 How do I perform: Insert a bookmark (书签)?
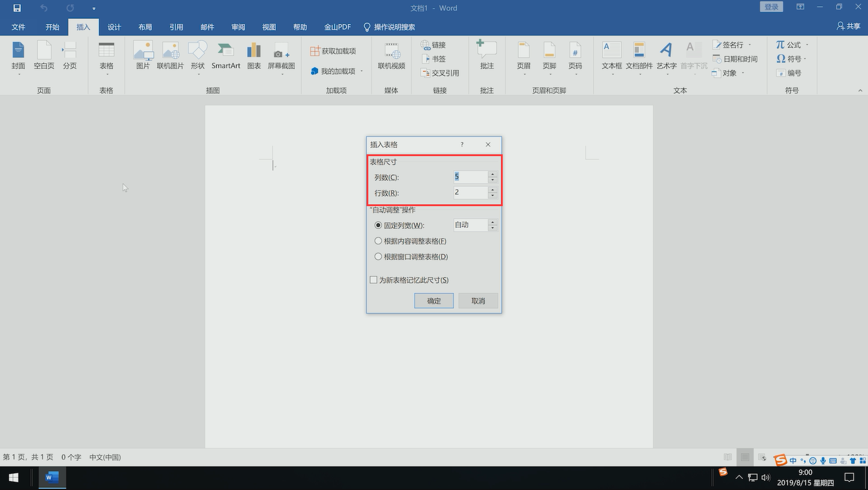(433, 59)
